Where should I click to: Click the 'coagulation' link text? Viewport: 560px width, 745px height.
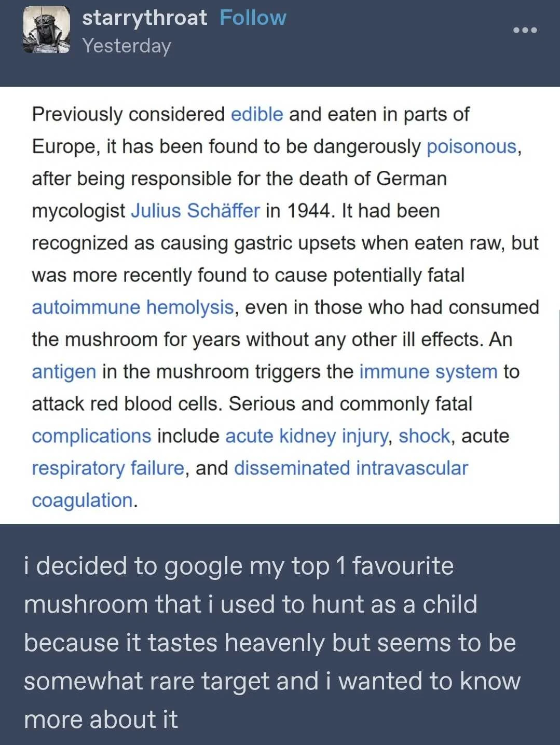point(83,500)
